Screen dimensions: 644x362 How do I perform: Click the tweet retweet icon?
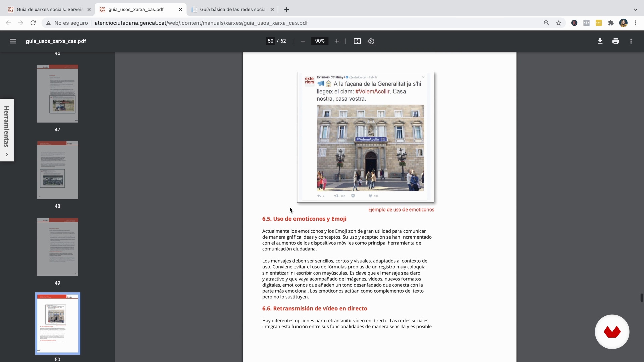[x=336, y=196]
